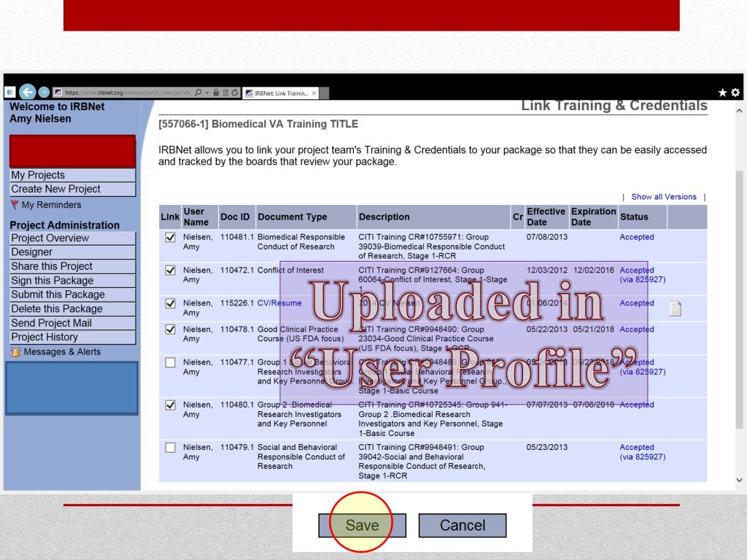This screenshot has height=560, width=747.
Task: Uncheck Good Clinical Practice Course checkbox
Action: coord(170,329)
